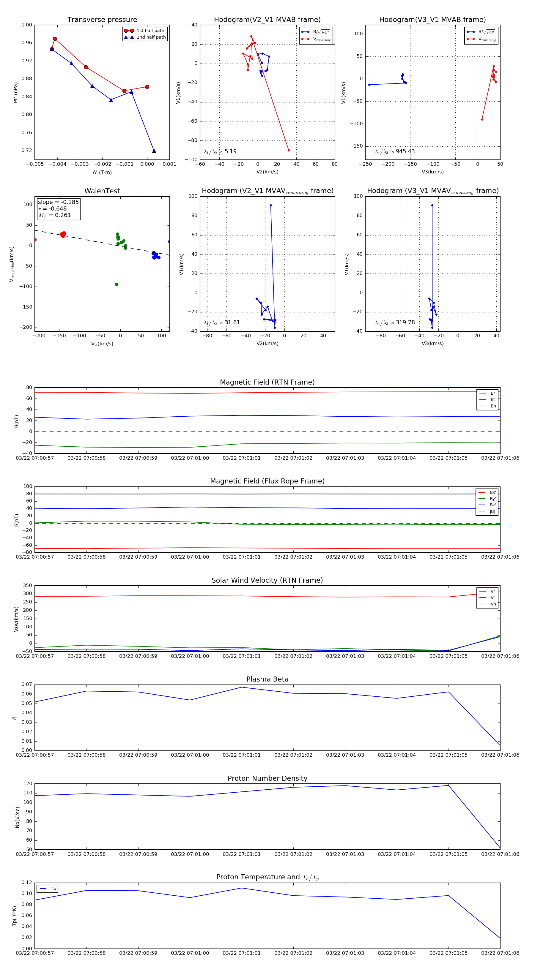The image size is (535, 980).
Task: Click the 'WalenTest' plot title
Action: 102,191
